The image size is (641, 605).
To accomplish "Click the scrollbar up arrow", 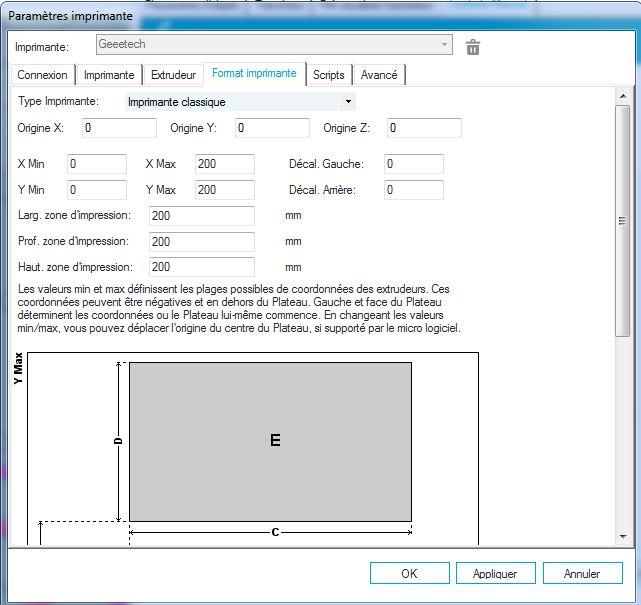I will click(623, 96).
